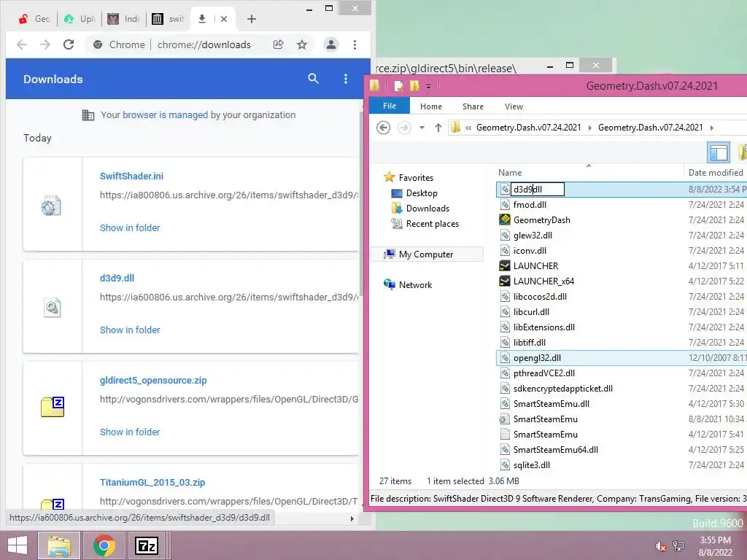
Task: Select Favorites in the navigation pane
Action: coord(416,178)
